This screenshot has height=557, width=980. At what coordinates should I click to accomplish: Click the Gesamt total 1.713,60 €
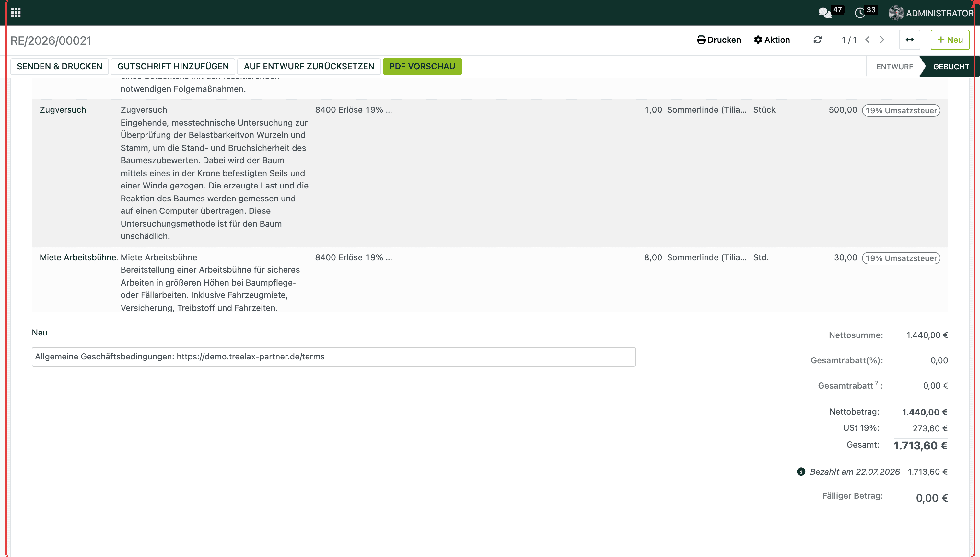click(x=920, y=446)
